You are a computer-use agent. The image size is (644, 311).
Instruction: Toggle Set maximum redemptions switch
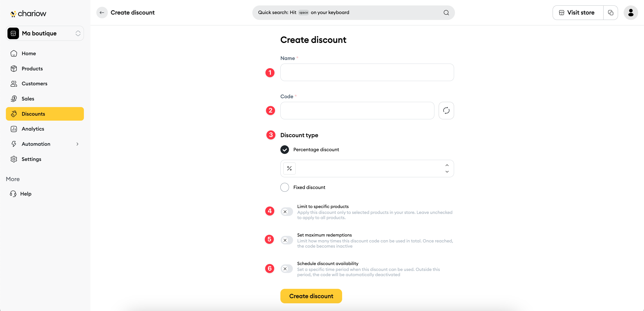click(286, 240)
